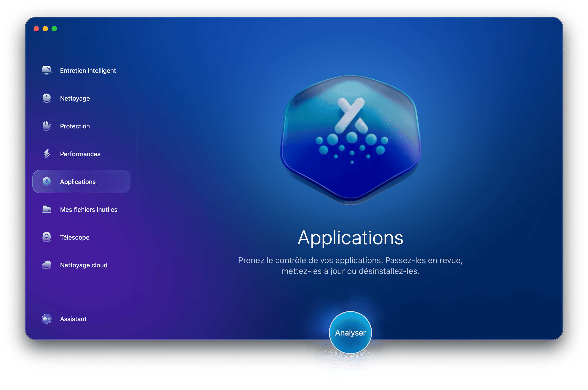Image resolution: width=588 pixels, height=390 pixels.
Task: Select the Protection hand icon
Action: point(47,126)
